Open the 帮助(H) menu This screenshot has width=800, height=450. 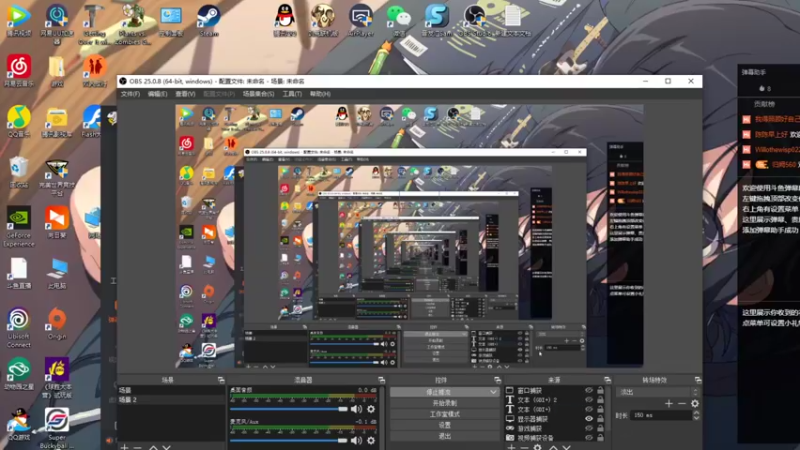click(320, 94)
